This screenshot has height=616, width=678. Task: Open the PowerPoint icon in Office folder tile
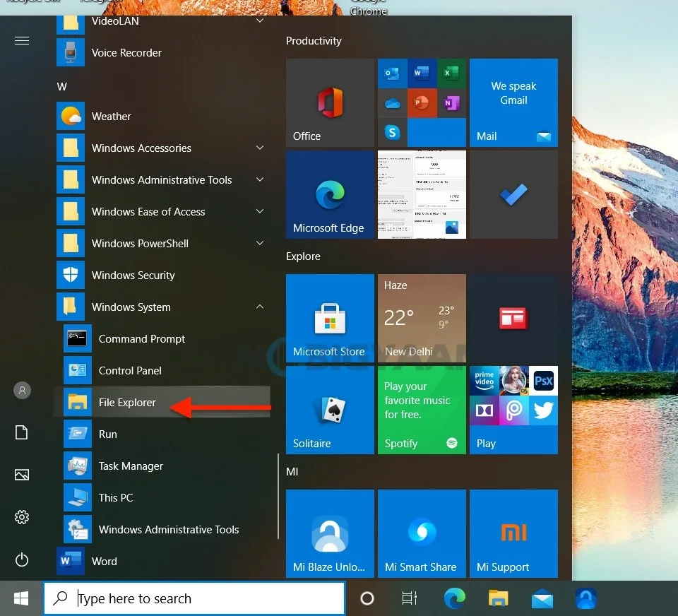tap(422, 103)
